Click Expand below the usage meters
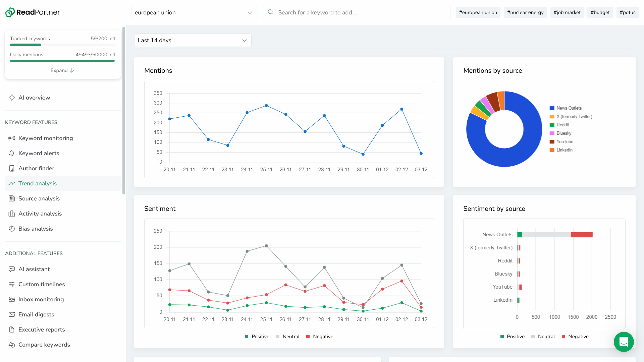This screenshot has width=644, height=362. click(x=62, y=70)
